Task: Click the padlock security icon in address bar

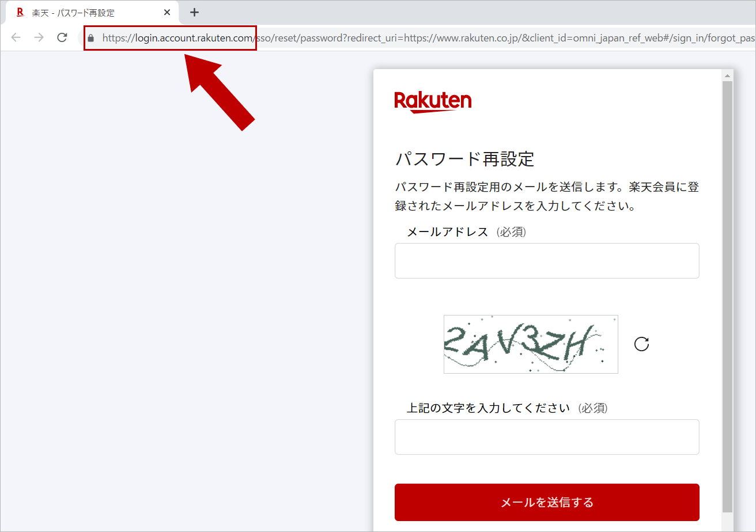Action: [x=90, y=37]
